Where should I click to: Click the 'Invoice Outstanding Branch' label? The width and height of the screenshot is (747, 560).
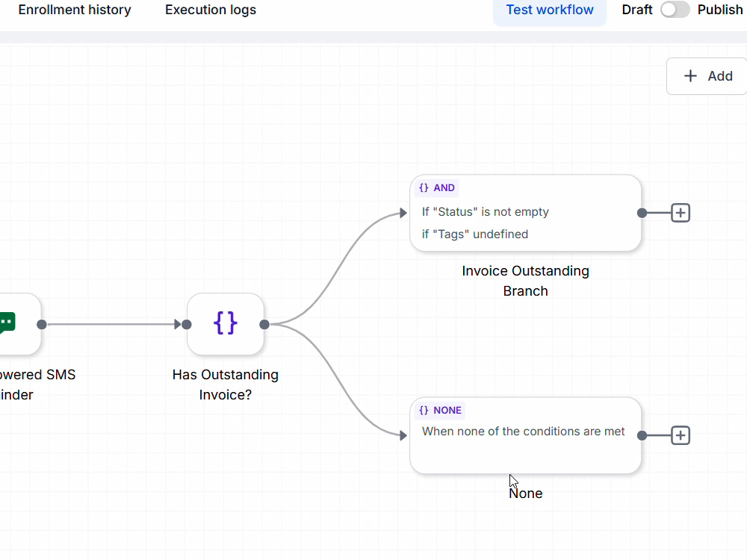pyautogui.click(x=525, y=281)
